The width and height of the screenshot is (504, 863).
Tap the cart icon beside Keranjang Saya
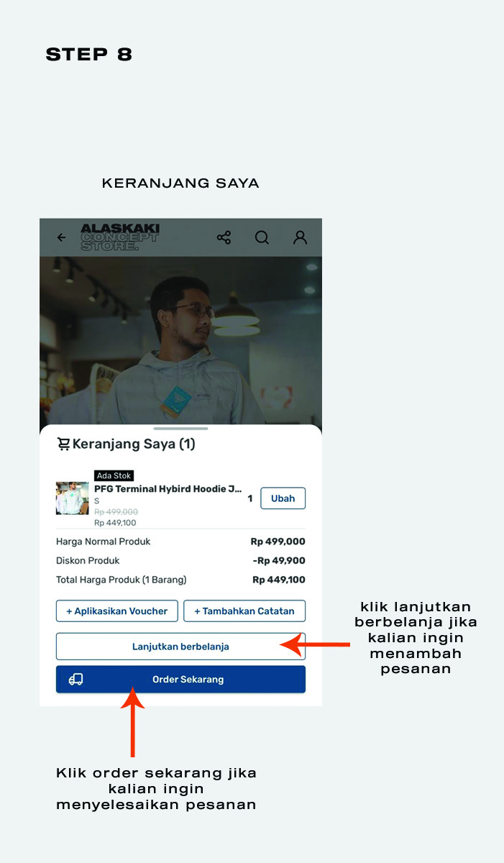pyautogui.click(x=64, y=444)
